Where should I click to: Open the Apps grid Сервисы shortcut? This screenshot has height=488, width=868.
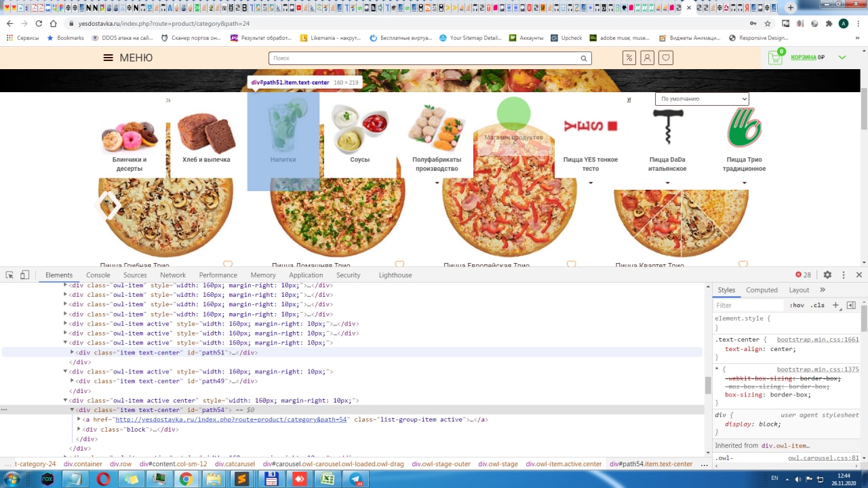pyautogui.click(x=22, y=38)
